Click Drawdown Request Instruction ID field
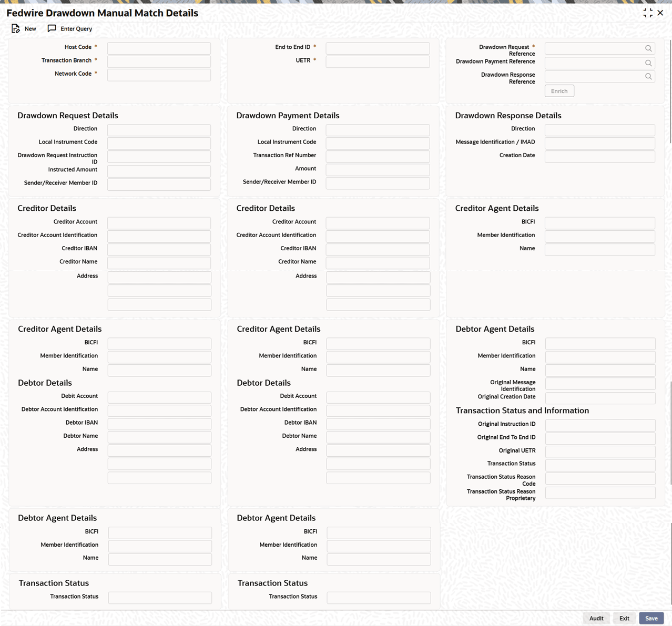 point(159,157)
